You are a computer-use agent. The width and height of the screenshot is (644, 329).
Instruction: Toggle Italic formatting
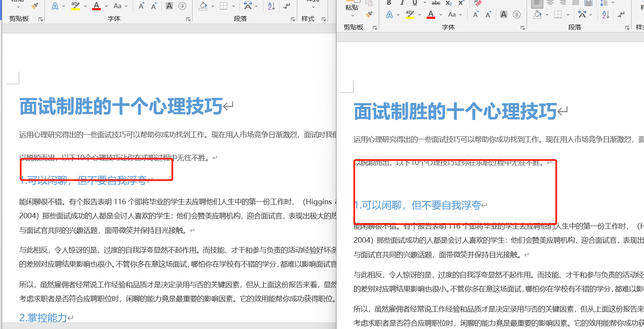(402, 3)
